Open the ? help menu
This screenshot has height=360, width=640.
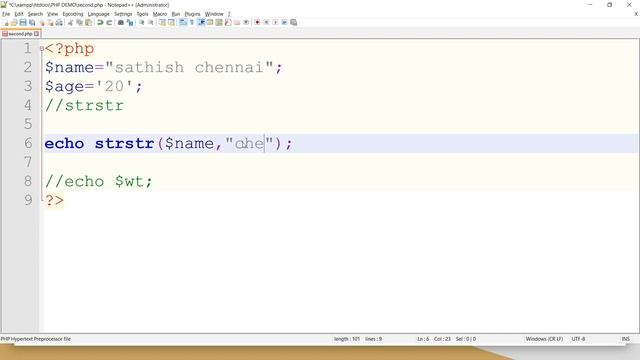pyautogui.click(x=229, y=14)
